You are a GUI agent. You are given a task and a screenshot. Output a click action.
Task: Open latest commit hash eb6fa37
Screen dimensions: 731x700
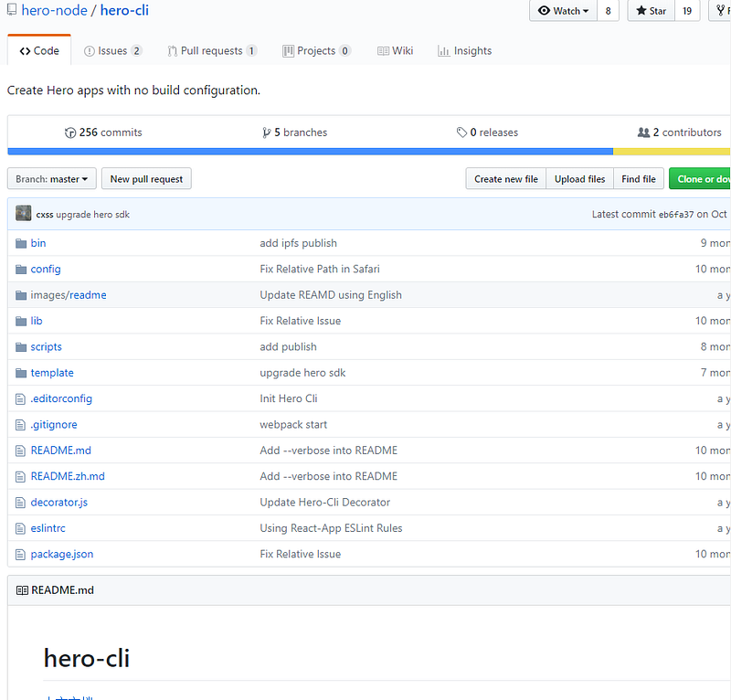(x=675, y=215)
